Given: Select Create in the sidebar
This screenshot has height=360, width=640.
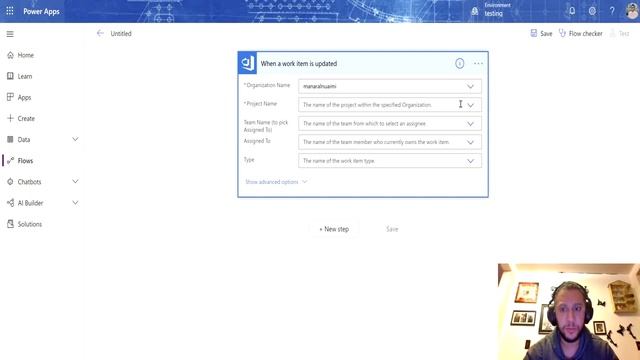Looking at the screenshot, I should click(26, 118).
